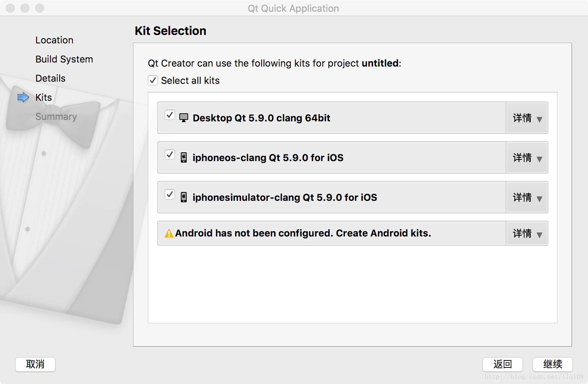Select the Kits wizard step
This screenshot has width=588, height=384.
click(x=44, y=97)
